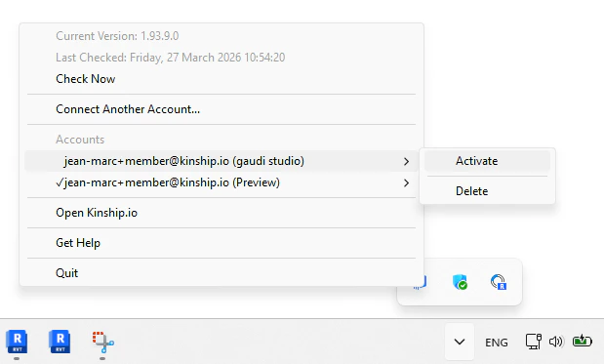Click Activate in the submenu
This screenshot has height=364, width=604.
tap(487, 161)
